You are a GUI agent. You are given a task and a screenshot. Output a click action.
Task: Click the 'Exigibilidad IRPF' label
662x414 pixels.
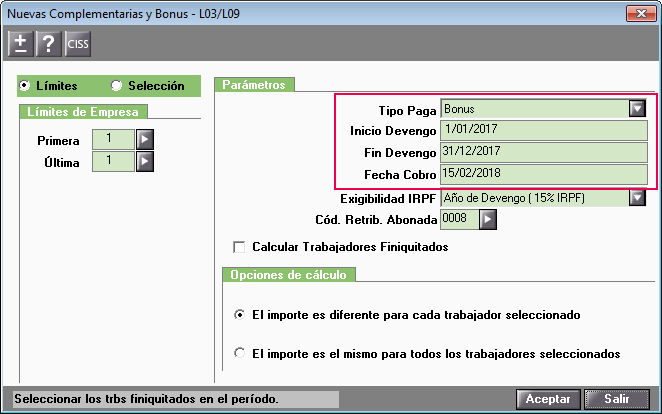tap(388, 198)
